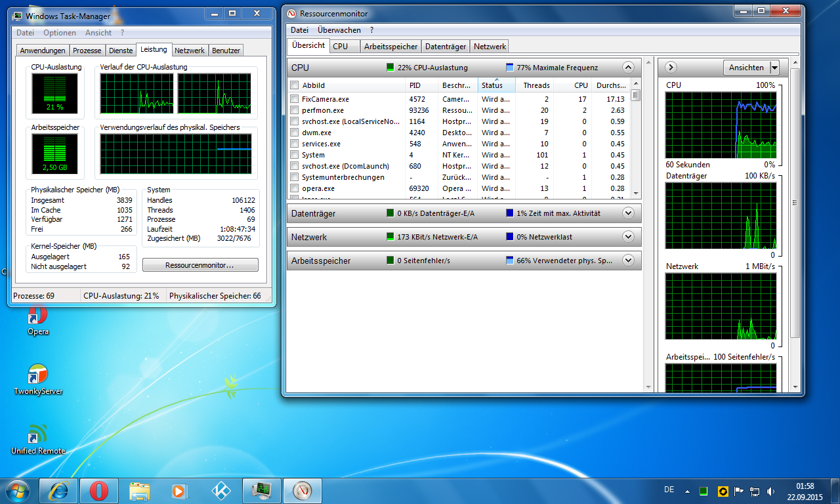Check the services.exe process checkbox
Screen dimensions: 840x504
pyautogui.click(x=294, y=144)
